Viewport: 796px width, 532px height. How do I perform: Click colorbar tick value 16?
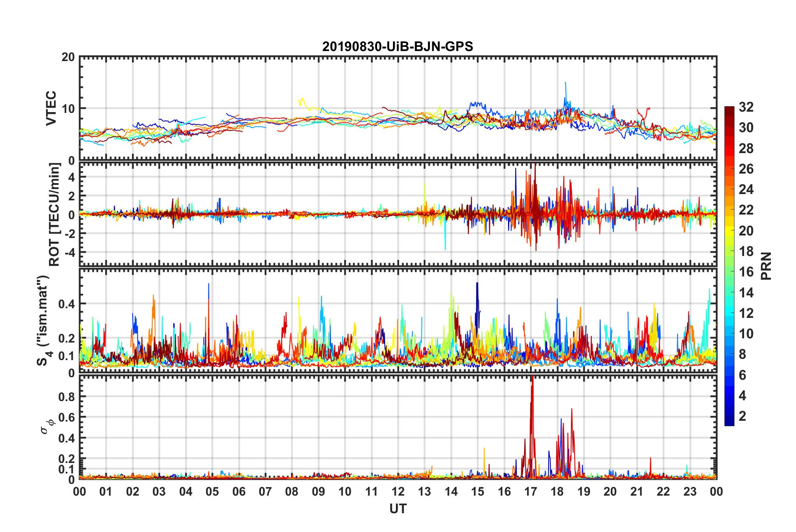click(746, 272)
